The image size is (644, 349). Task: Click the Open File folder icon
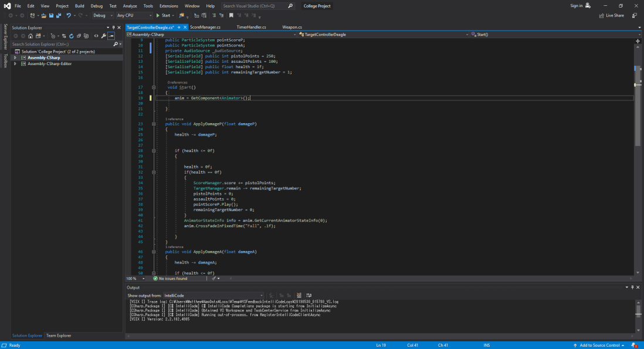coord(43,16)
